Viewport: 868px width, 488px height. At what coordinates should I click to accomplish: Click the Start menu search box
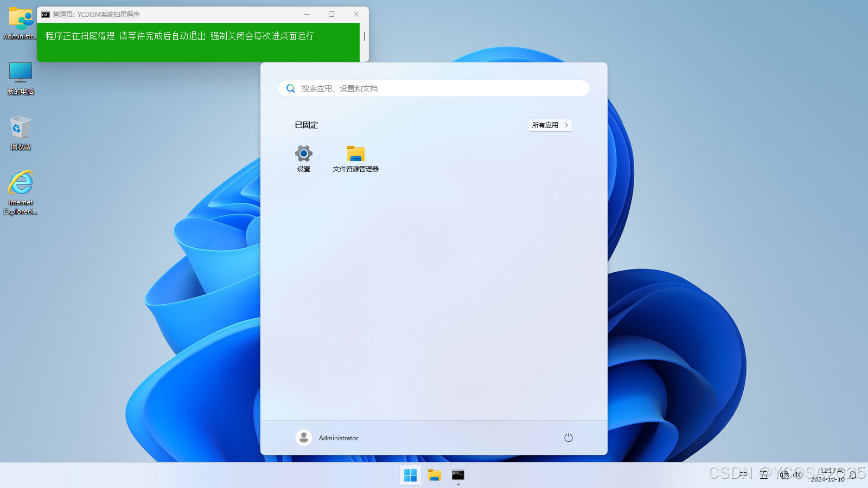click(434, 88)
